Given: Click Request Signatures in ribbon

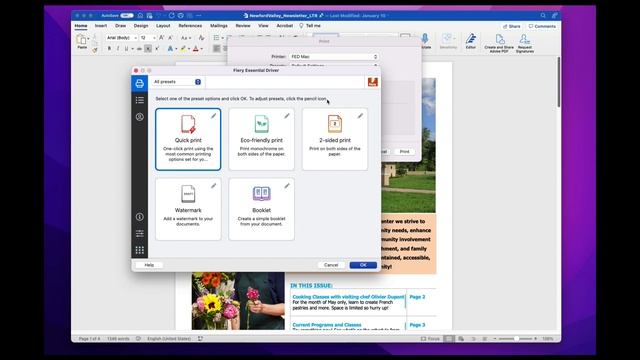Looking at the screenshot, I should tap(525, 43).
